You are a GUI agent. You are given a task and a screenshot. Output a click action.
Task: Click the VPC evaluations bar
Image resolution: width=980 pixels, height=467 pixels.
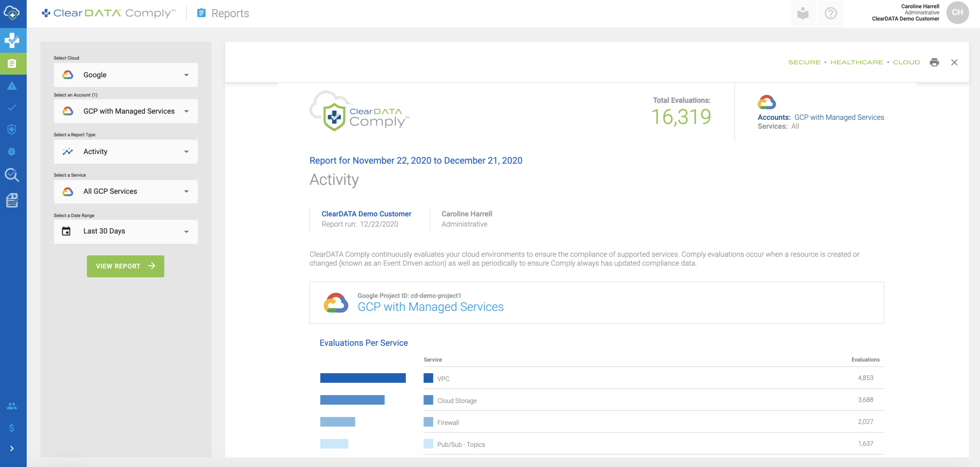pyautogui.click(x=363, y=378)
